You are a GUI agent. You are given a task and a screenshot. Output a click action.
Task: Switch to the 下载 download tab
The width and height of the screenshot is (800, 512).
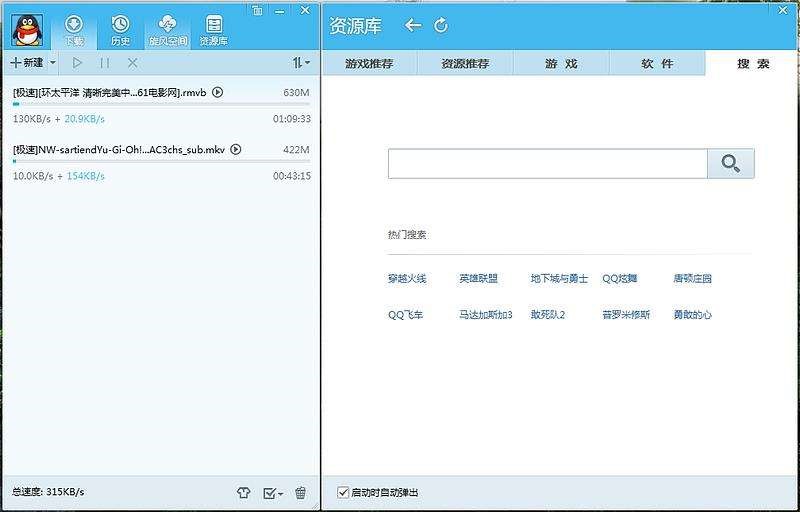(x=74, y=31)
